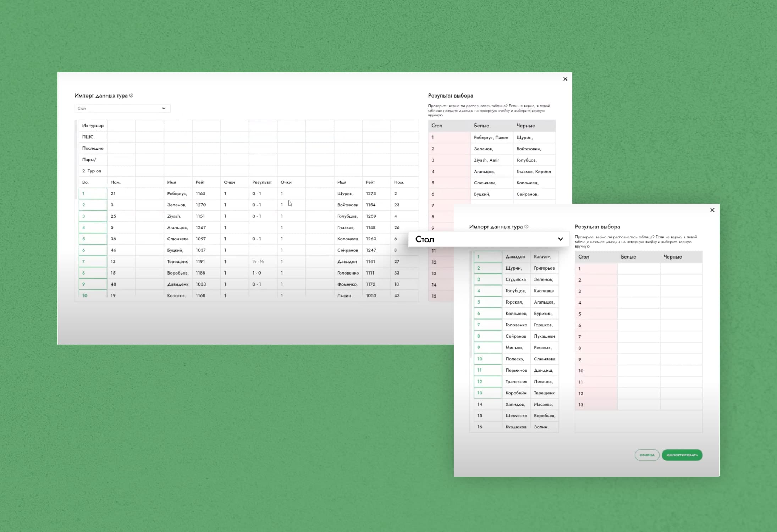The height and width of the screenshot is (532, 777).
Task: Click 'Лукашеви' cell in front window
Action: point(545,336)
